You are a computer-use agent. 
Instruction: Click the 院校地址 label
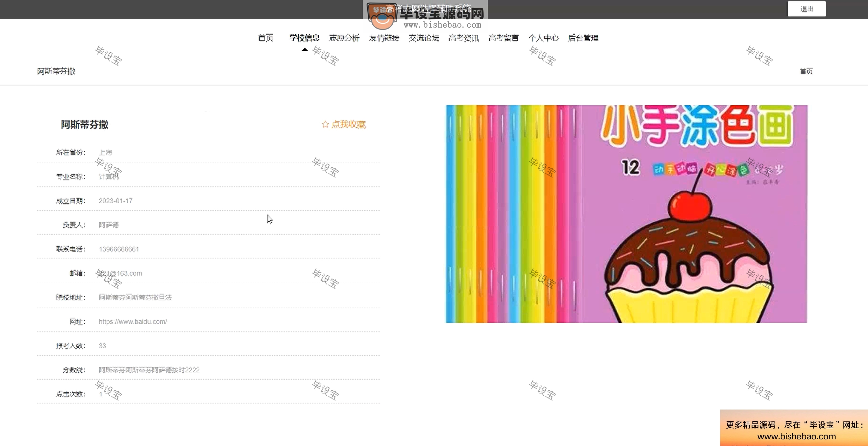coord(71,298)
